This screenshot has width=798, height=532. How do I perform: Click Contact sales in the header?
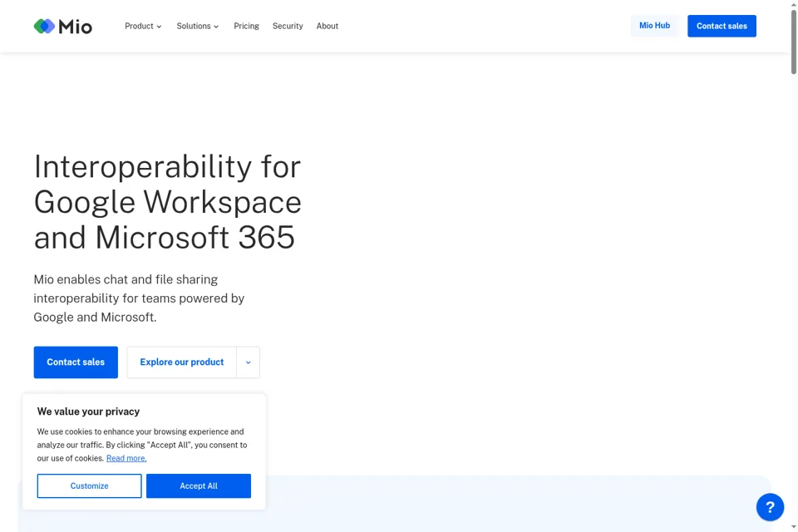[722, 26]
